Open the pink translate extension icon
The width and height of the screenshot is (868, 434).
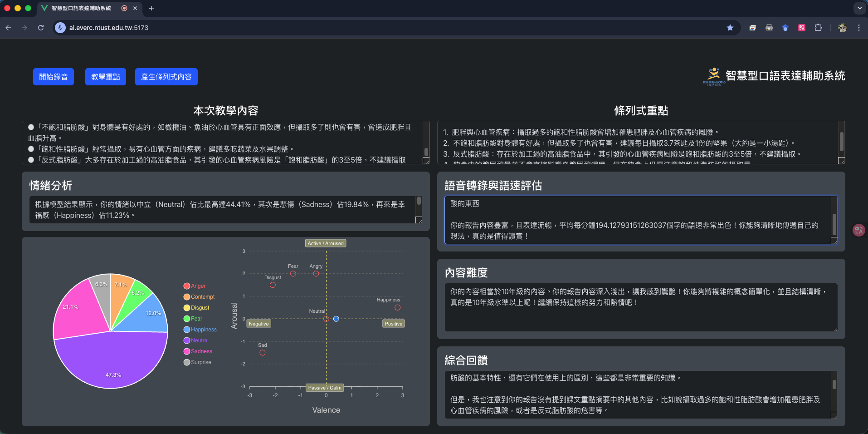click(x=802, y=28)
